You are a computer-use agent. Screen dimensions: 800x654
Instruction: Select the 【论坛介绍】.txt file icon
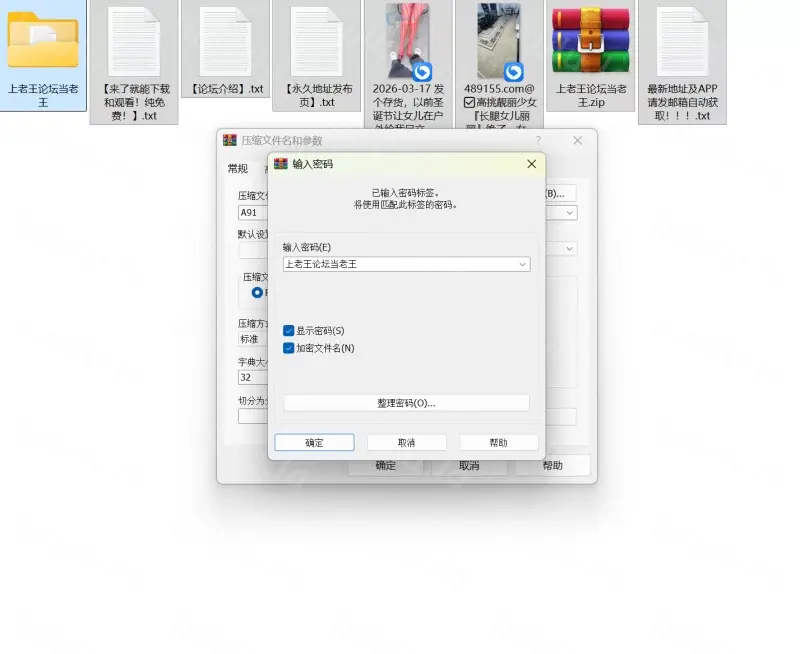226,42
